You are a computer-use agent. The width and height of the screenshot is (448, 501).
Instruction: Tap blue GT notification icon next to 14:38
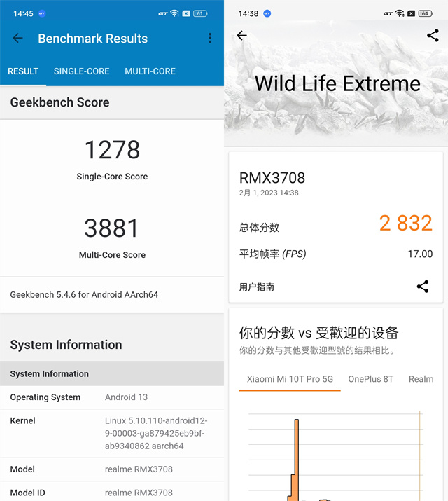pos(267,13)
